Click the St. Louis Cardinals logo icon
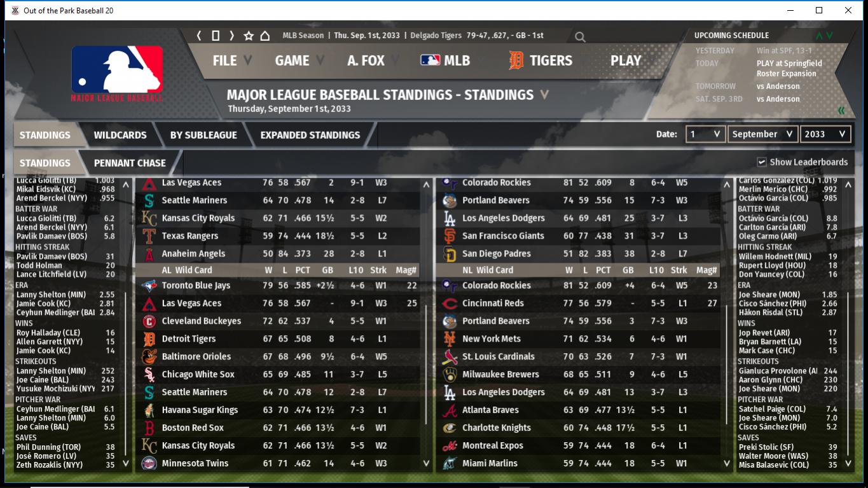Image resolution: width=868 pixels, height=488 pixels. tap(450, 357)
